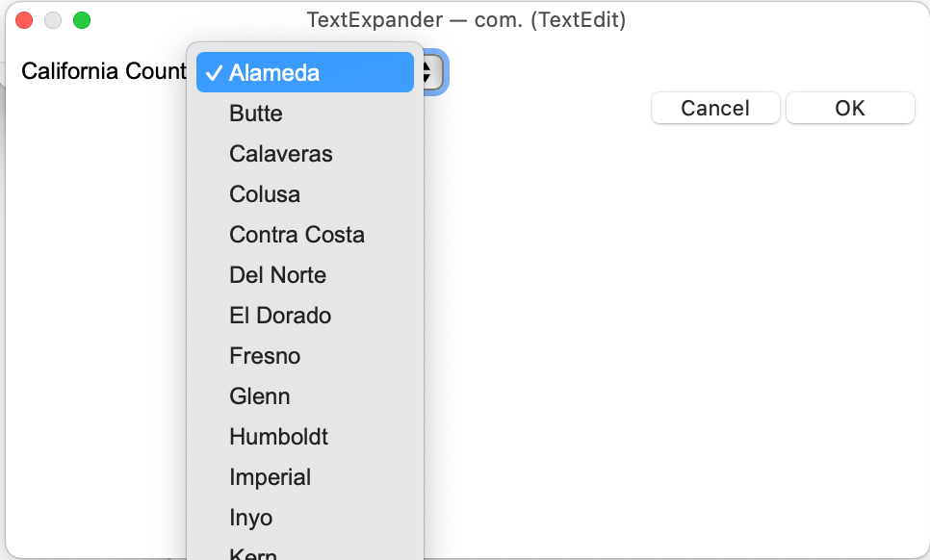This screenshot has width=930, height=560.
Task: Click the gray minimize window button
Action: 53,20
